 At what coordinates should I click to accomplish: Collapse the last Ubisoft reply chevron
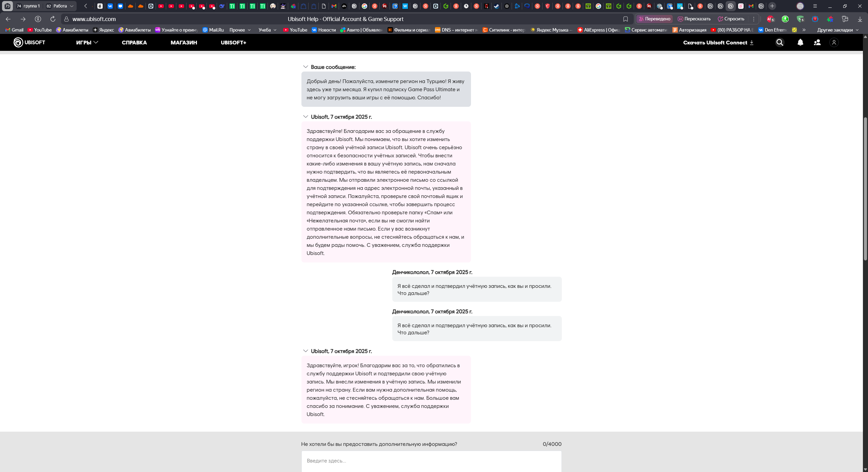click(305, 351)
